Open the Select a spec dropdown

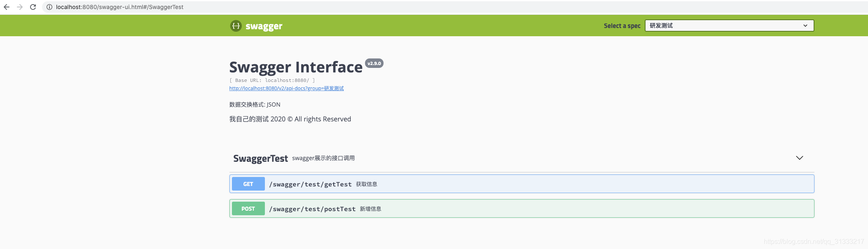729,26
